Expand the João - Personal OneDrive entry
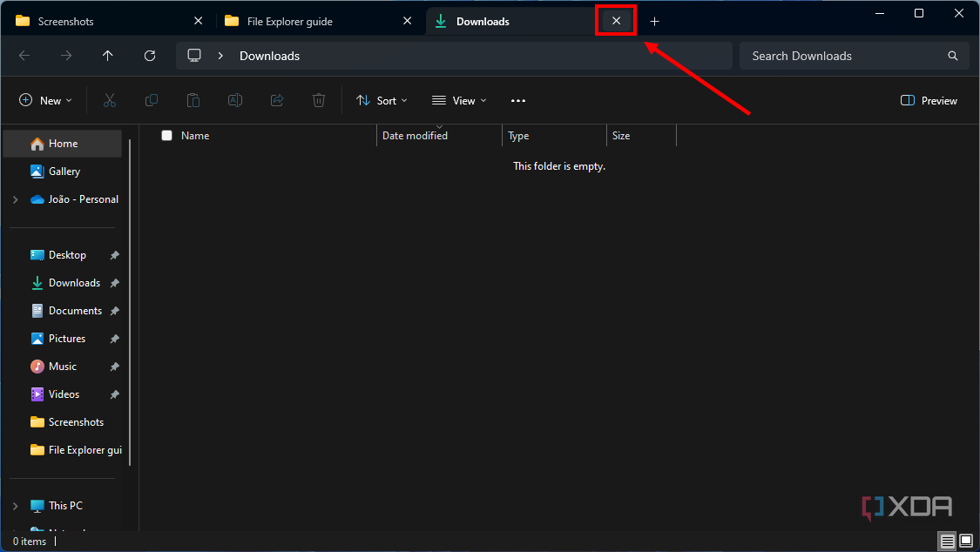The image size is (980, 552). click(15, 199)
